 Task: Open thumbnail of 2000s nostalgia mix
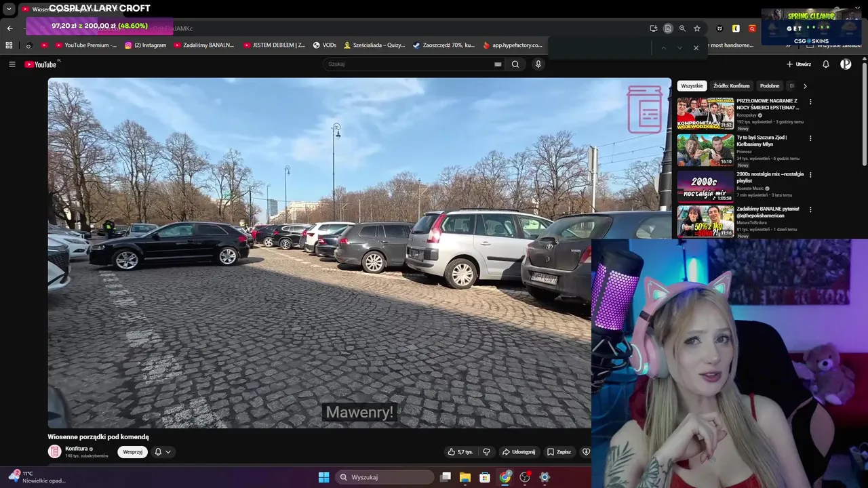click(x=705, y=186)
